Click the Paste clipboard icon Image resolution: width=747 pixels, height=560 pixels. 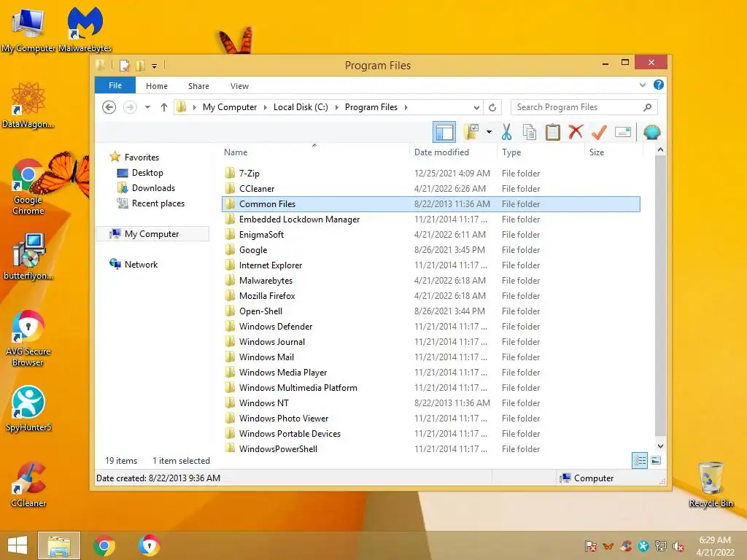click(553, 132)
